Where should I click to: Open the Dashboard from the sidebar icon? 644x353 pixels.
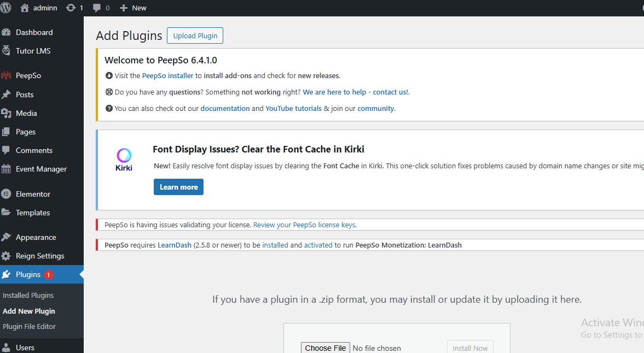pyautogui.click(x=10, y=32)
